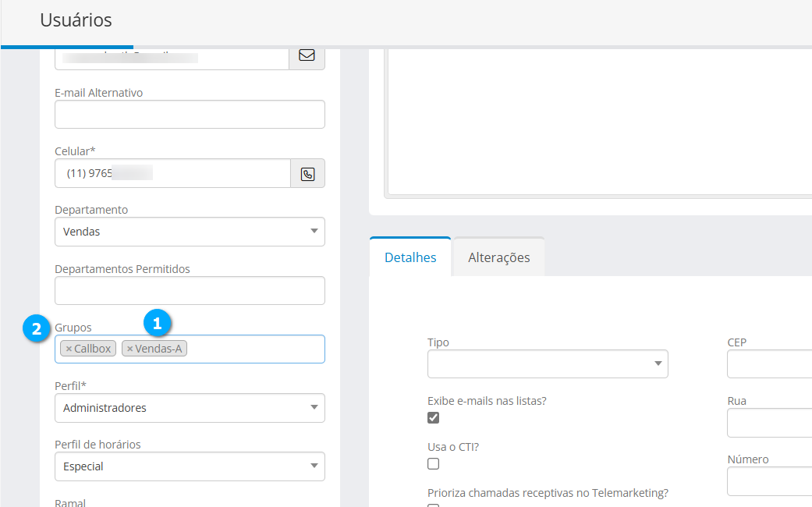
Task: Expand the Perfil dropdown showing Administradores
Action: [190, 408]
